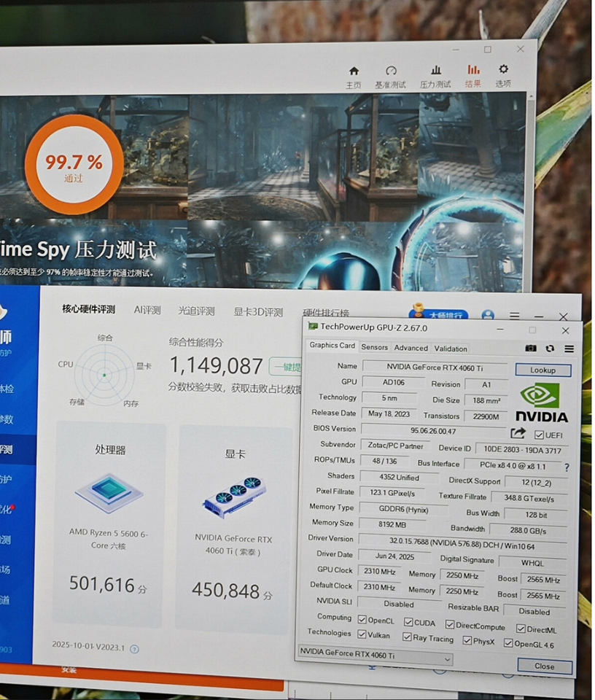The height and width of the screenshot is (700, 595).
Task: Click GPU-Z refresh icon
Action: (x=550, y=349)
